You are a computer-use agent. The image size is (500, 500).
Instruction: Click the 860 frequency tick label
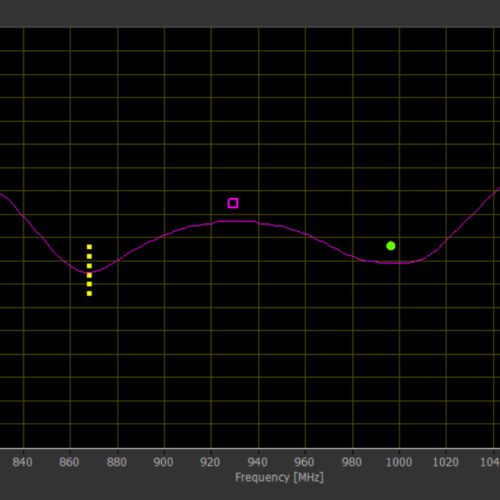tap(69, 462)
